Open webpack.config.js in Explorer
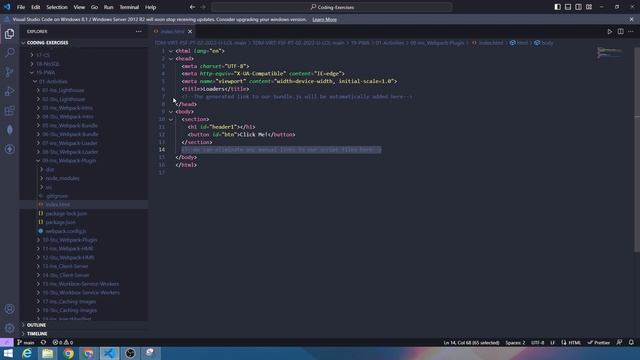 tap(66, 231)
